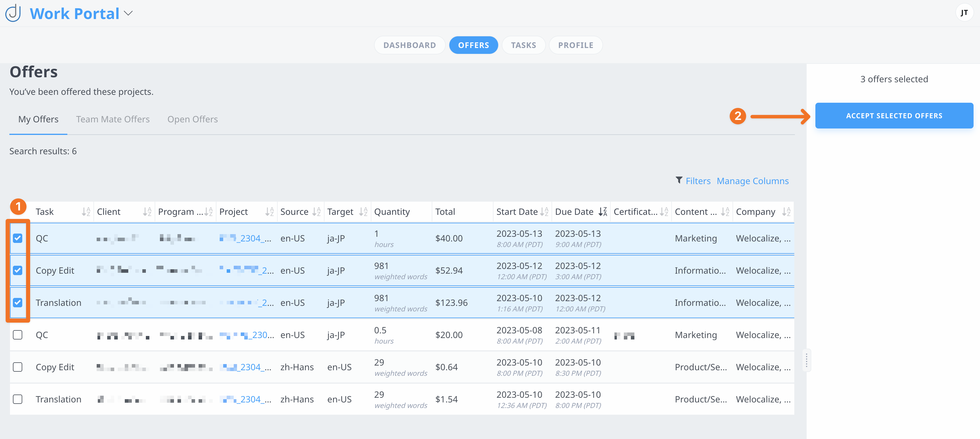Expand the Work Portal dropdown chevron
The width and height of the screenshot is (980, 439).
129,13
